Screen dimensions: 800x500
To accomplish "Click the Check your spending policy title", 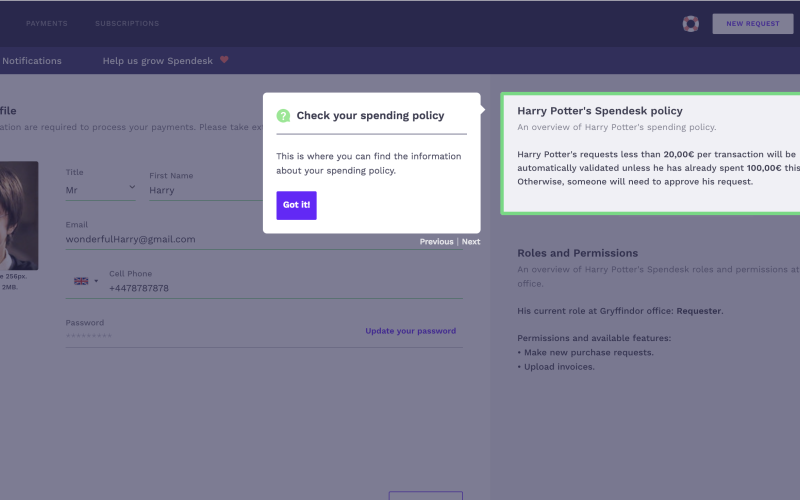I will coord(370,116).
